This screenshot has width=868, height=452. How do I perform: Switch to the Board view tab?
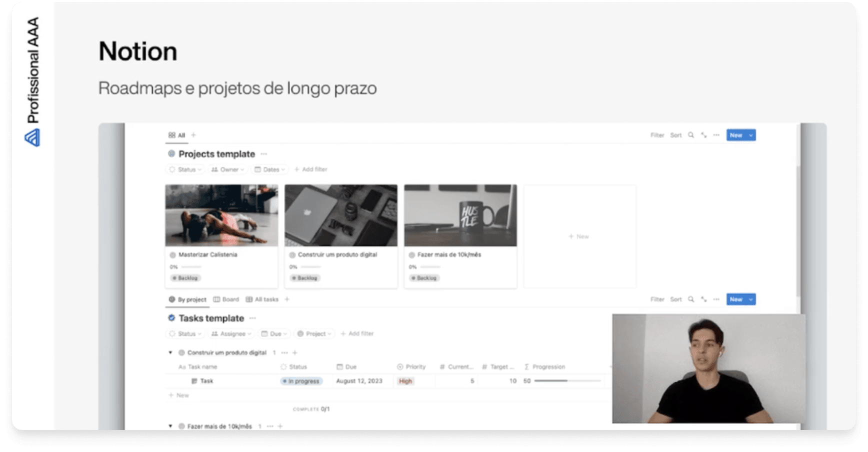pyautogui.click(x=226, y=299)
